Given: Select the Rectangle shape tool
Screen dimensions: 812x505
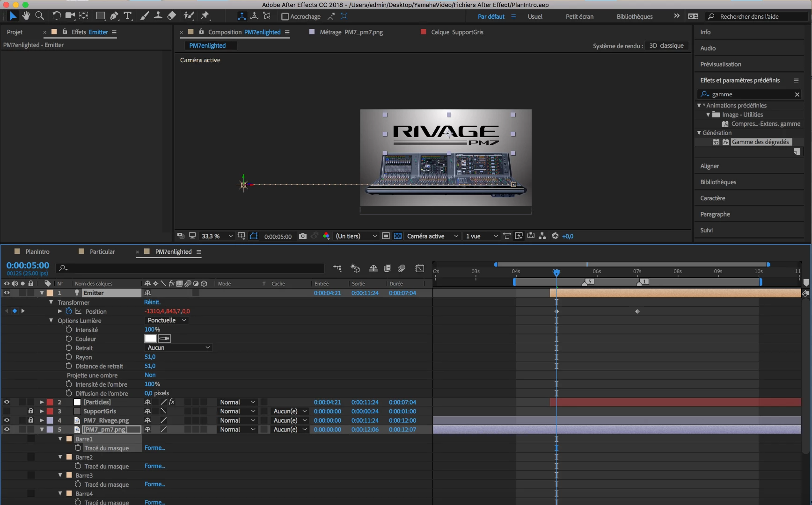Looking at the screenshot, I should [100, 16].
